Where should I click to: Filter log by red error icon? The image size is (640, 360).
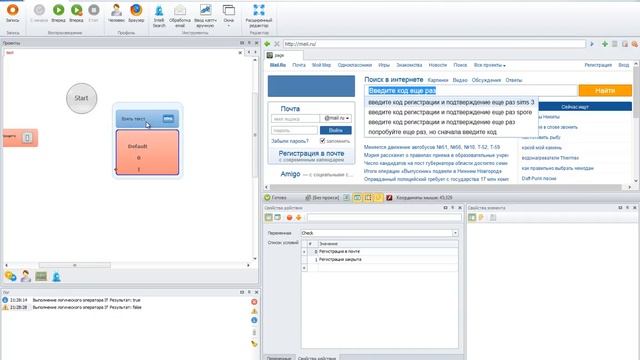tap(254, 302)
